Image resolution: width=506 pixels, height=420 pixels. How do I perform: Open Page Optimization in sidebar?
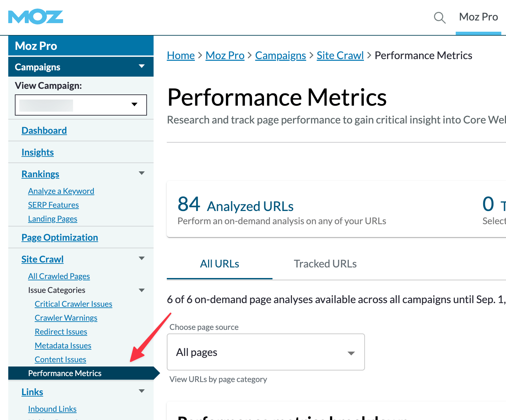(60, 237)
